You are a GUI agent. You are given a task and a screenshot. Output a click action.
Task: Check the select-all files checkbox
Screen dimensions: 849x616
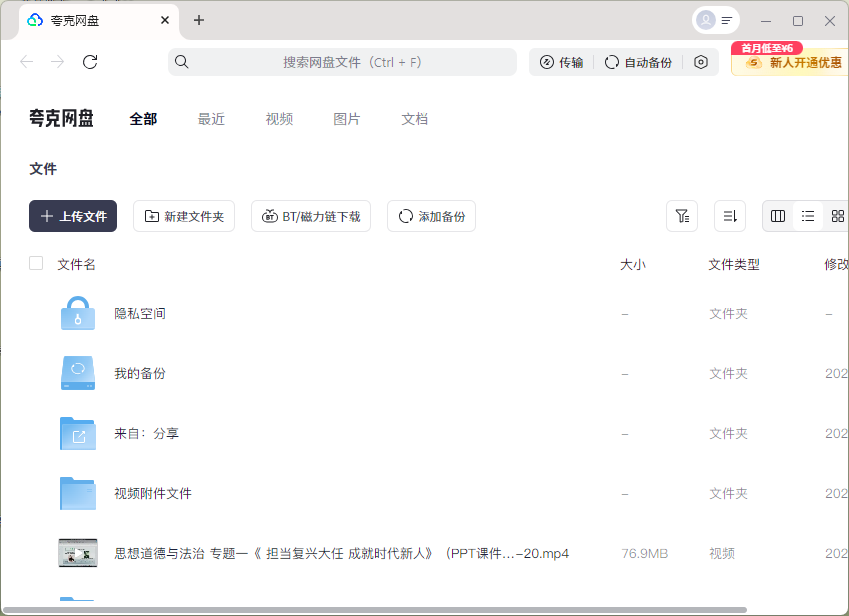pyautogui.click(x=36, y=263)
